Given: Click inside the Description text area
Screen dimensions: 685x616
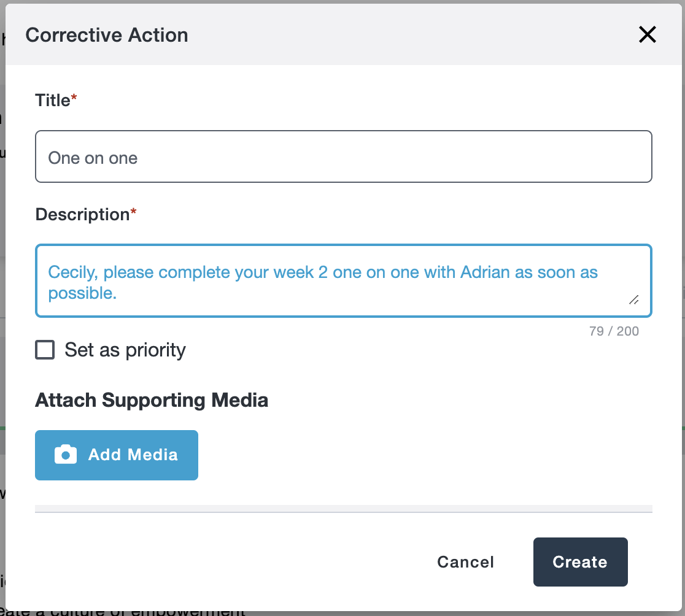Looking at the screenshot, I should pyautogui.click(x=343, y=282).
